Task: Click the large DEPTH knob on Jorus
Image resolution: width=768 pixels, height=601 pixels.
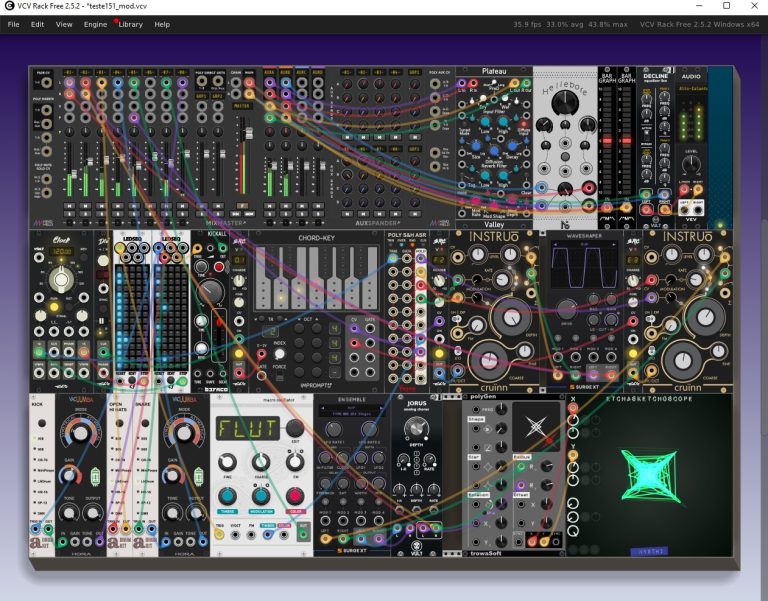Action: point(416,428)
